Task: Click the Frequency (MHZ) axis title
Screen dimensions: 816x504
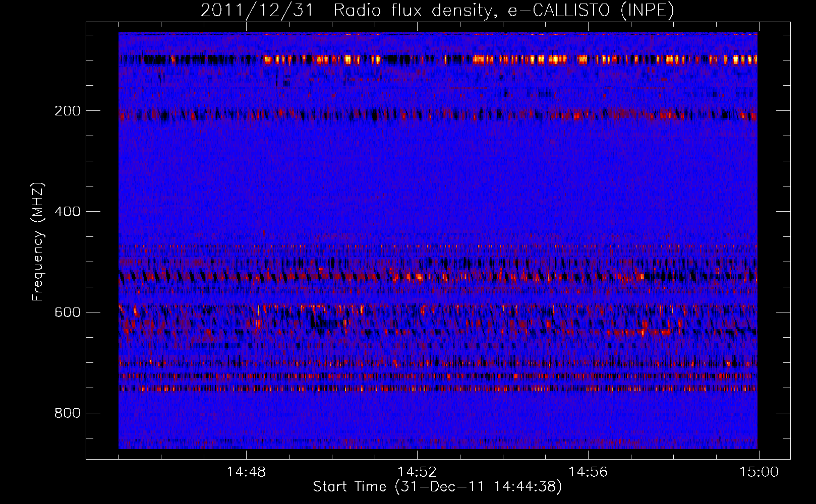Action: tap(38, 242)
